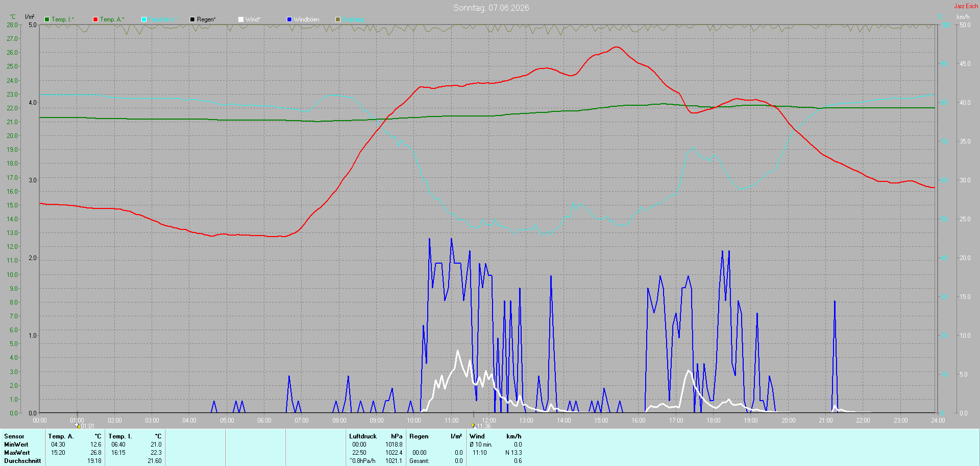Viewport: 980px width, 466px height.
Task: Click the blue Windböen legend swatch
Action: [x=289, y=19]
